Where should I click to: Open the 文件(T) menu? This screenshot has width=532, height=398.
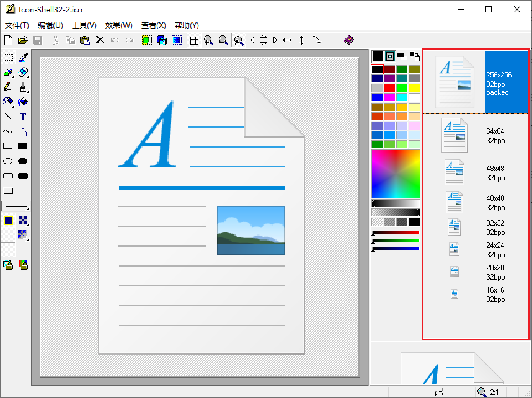17,25
